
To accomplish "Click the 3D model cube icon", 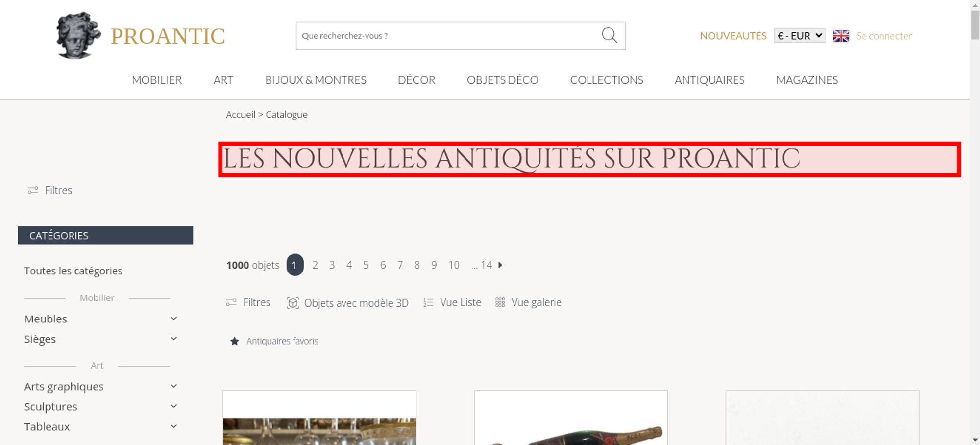I will click(293, 303).
